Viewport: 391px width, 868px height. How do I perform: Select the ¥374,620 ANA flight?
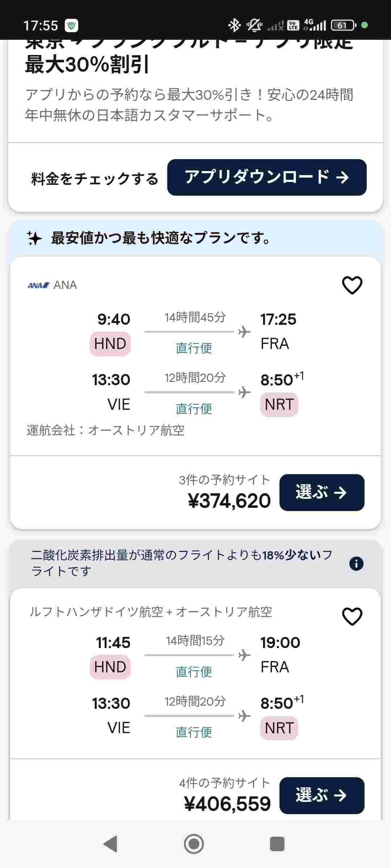(321, 492)
